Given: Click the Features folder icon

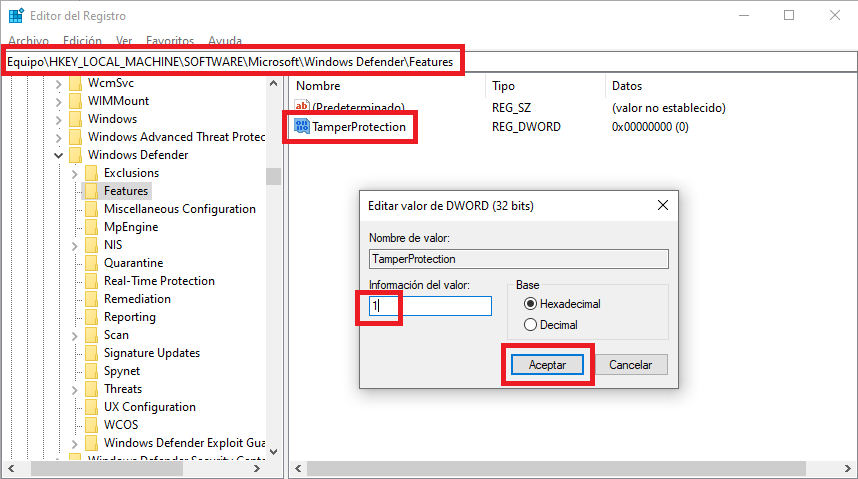Looking at the screenshot, I should 92,192.
